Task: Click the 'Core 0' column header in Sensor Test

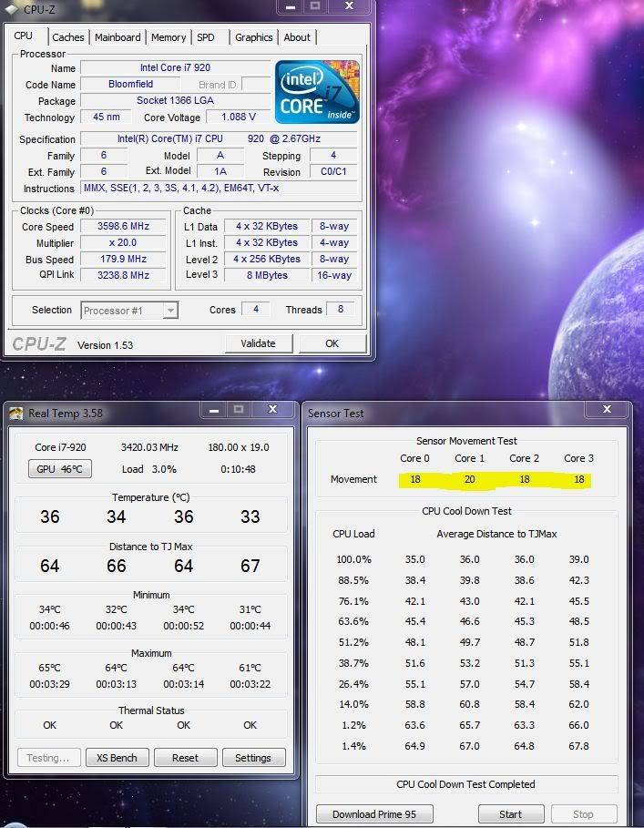Action: point(414,458)
